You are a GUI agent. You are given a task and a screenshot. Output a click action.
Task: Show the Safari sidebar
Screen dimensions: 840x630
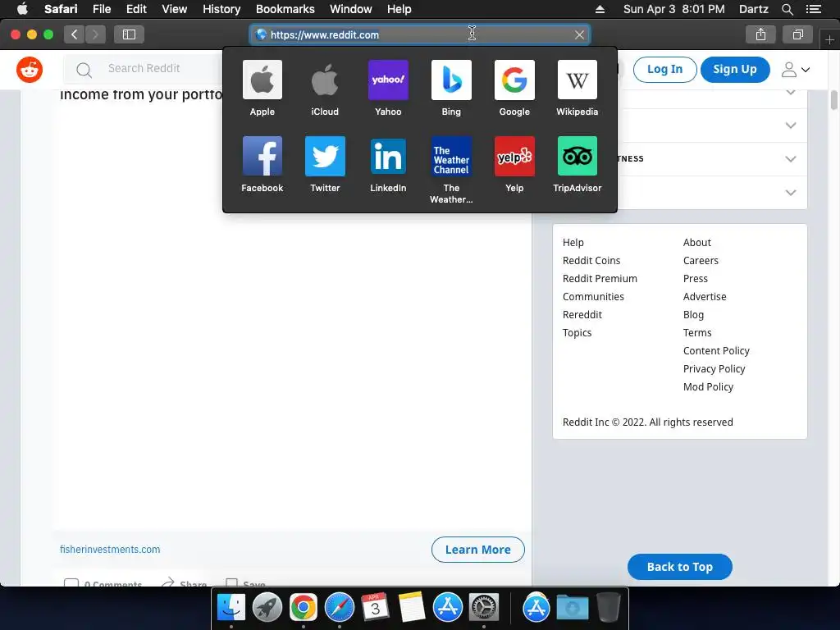pyautogui.click(x=129, y=34)
